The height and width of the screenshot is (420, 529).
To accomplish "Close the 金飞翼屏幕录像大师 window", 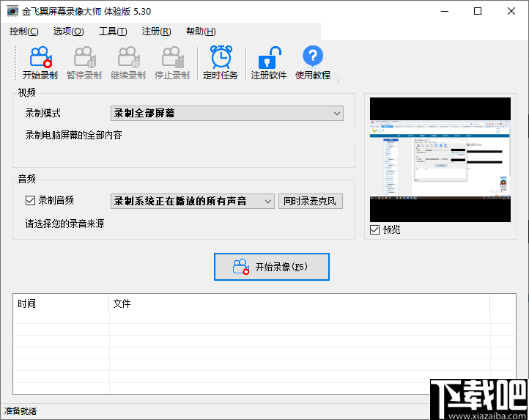I will [x=511, y=11].
